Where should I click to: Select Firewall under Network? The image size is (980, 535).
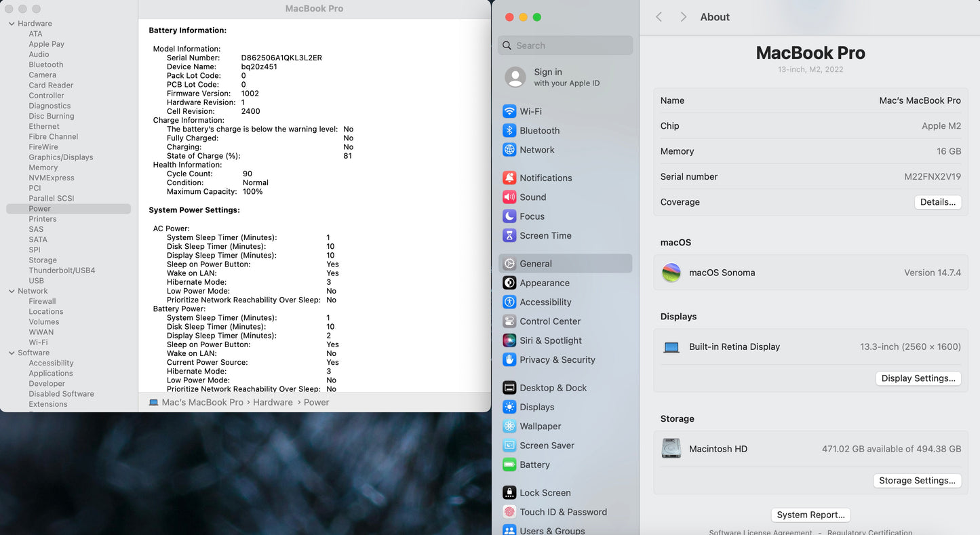42,301
